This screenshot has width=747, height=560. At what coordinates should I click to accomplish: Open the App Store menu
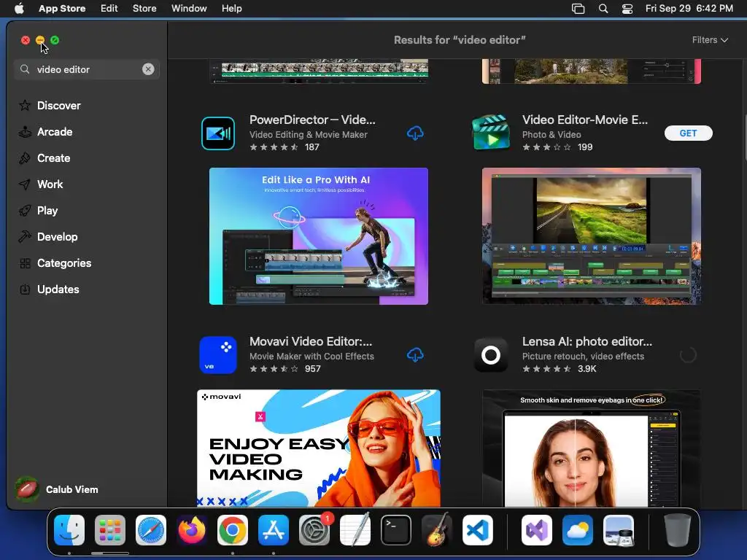point(62,9)
